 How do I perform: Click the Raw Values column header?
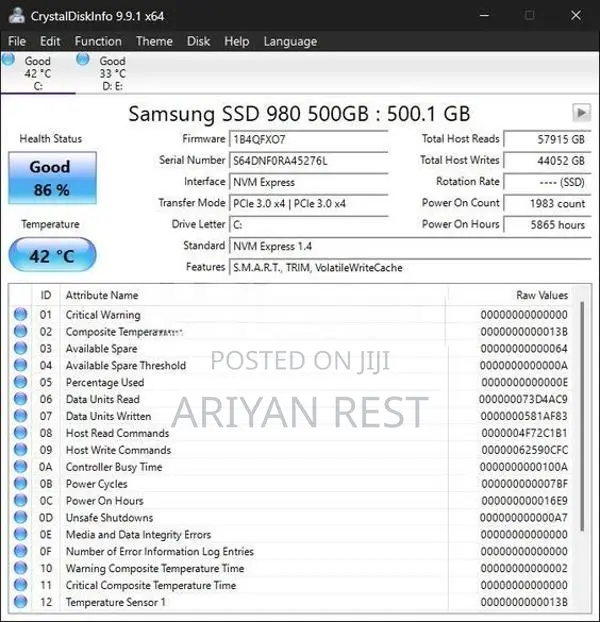[511, 295]
